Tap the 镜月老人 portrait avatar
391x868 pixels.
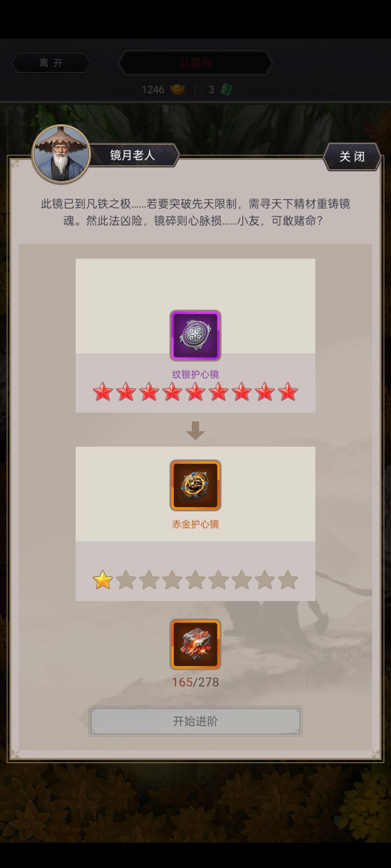pyautogui.click(x=61, y=154)
